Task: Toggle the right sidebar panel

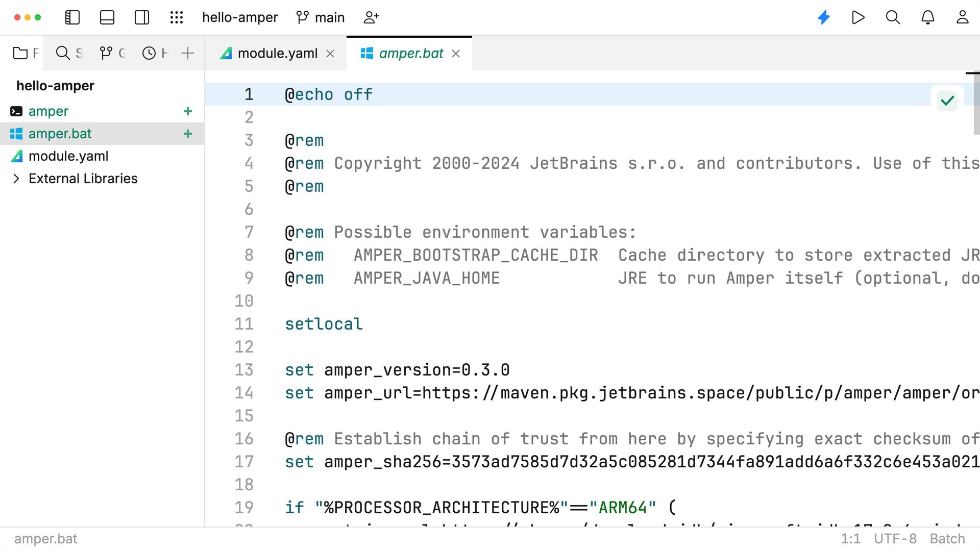Action: click(142, 17)
